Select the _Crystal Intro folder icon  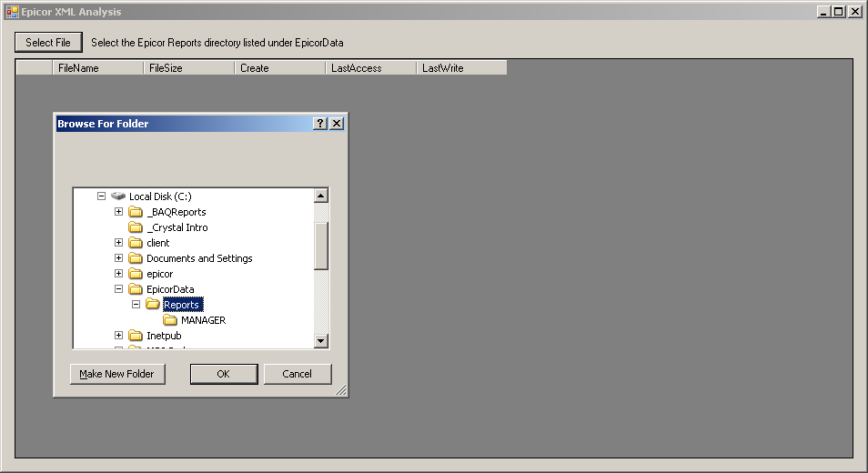coord(135,227)
